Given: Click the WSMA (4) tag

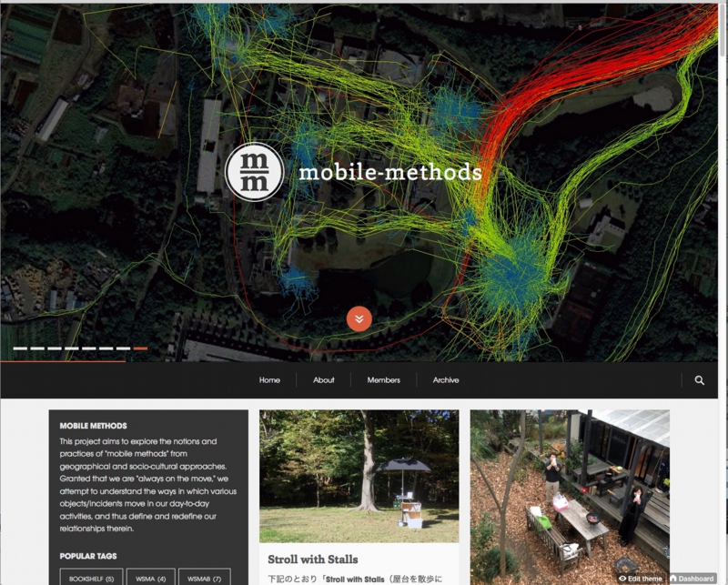Looking at the screenshot, I should click(150, 579).
